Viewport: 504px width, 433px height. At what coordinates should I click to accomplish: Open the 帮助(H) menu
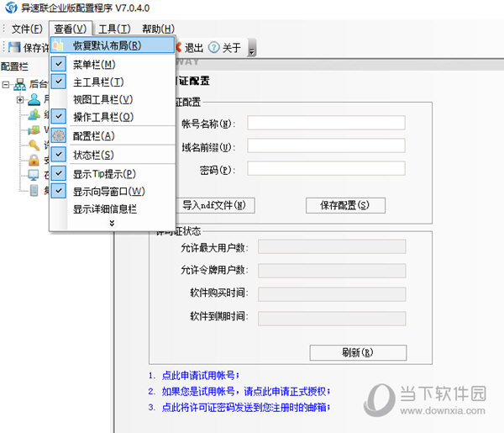159,29
